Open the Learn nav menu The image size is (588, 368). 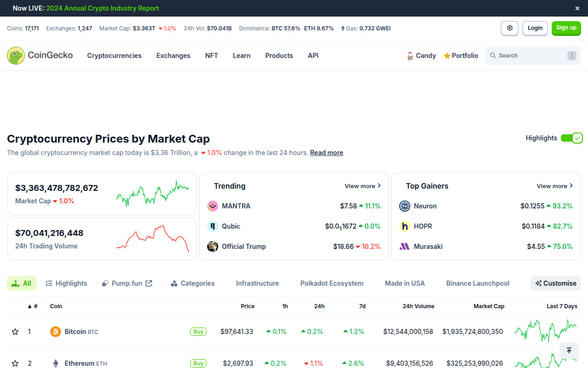coord(242,56)
